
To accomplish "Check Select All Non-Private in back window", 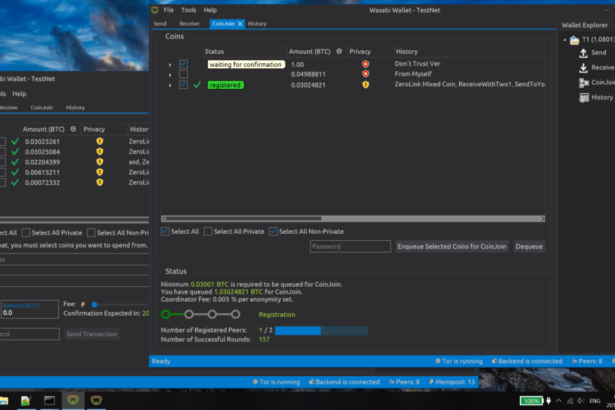I will (x=91, y=233).
